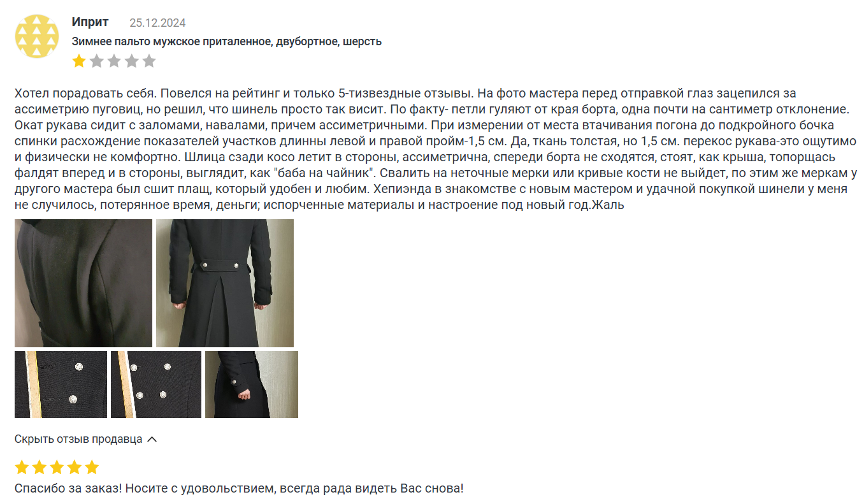This screenshot has width=864, height=504.
Task: Click the yellow triangle-pattern user avatar
Action: point(37,36)
